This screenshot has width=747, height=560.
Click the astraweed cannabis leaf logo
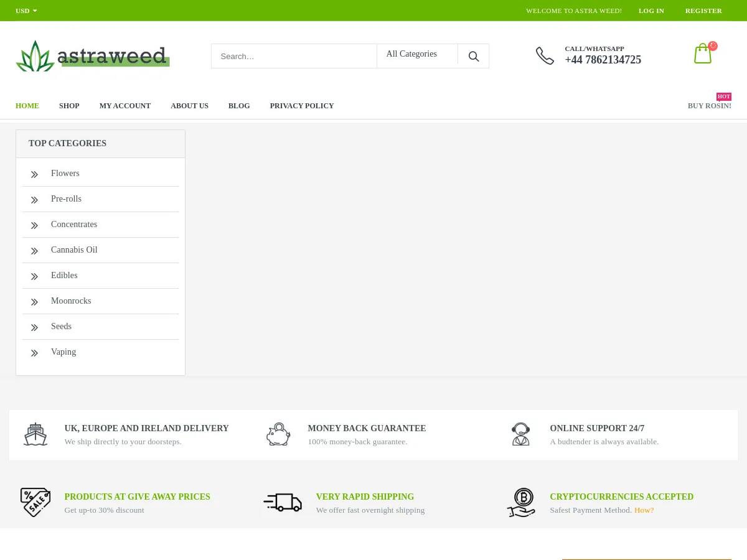pyautogui.click(x=35, y=55)
